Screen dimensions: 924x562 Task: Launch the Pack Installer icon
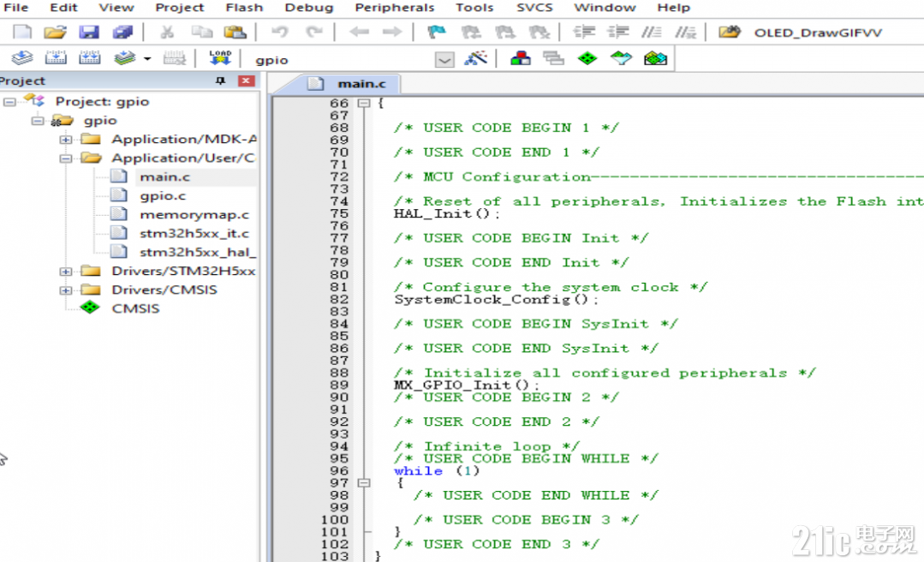pos(655,57)
